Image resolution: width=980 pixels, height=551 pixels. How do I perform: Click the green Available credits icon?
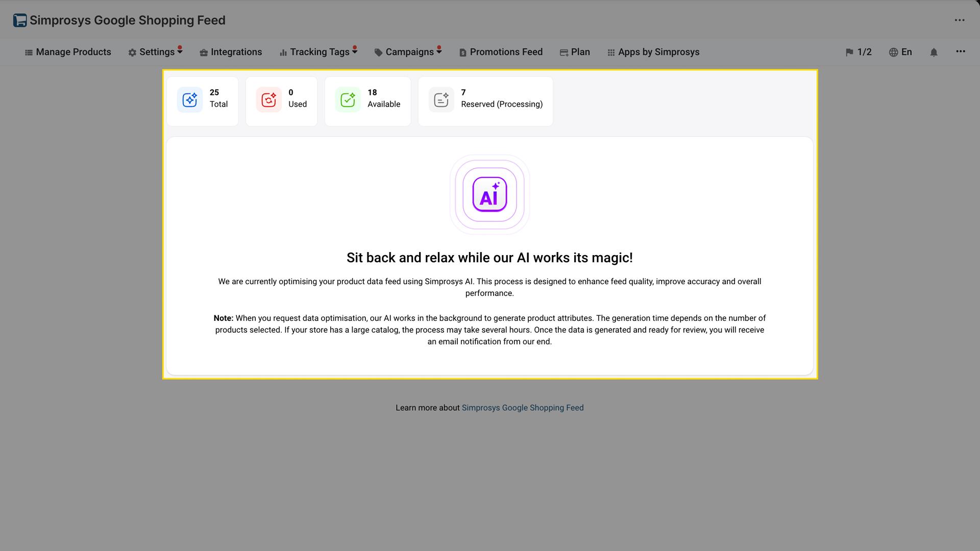(348, 99)
